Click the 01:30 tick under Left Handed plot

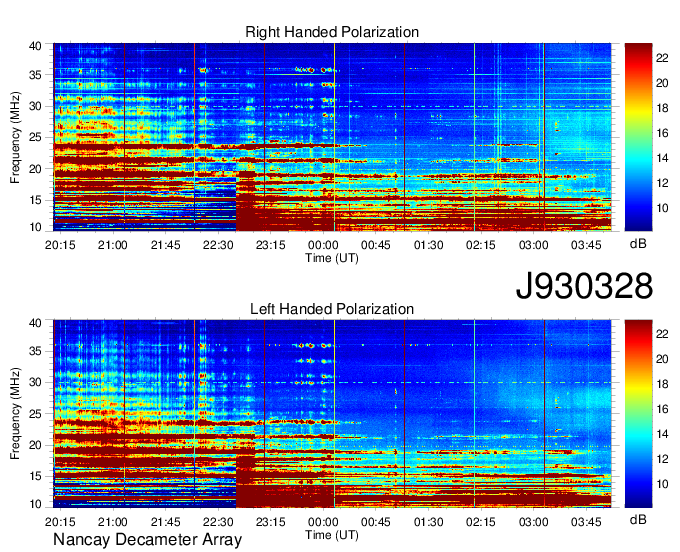[x=428, y=522]
